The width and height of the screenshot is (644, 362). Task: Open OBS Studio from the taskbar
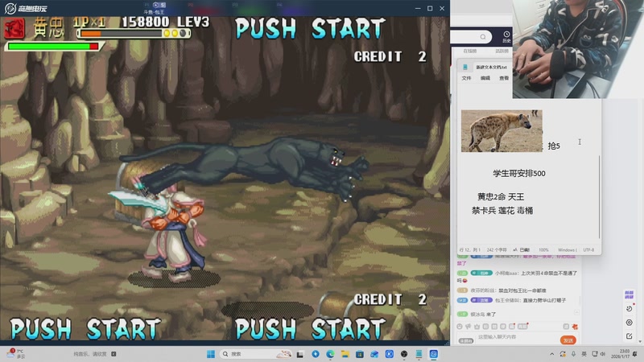click(404, 354)
